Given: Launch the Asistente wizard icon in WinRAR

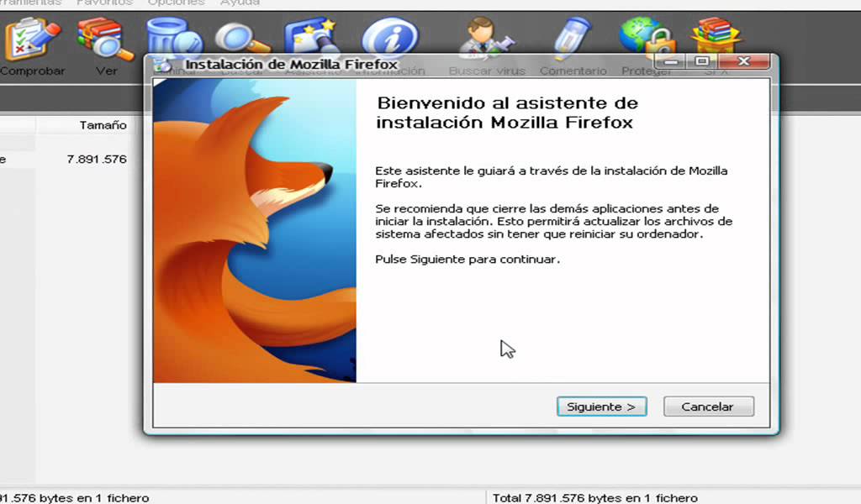Looking at the screenshot, I should tap(311, 36).
